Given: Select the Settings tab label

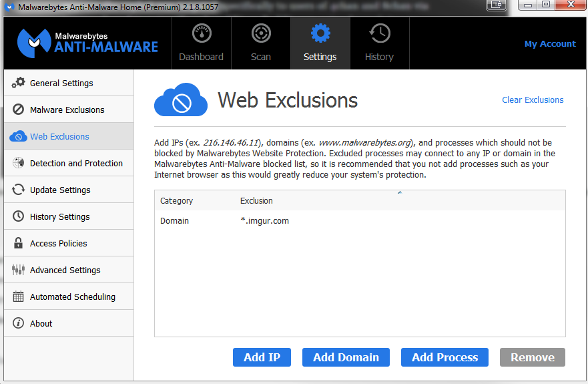Looking at the screenshot, I should click(320, 57).
